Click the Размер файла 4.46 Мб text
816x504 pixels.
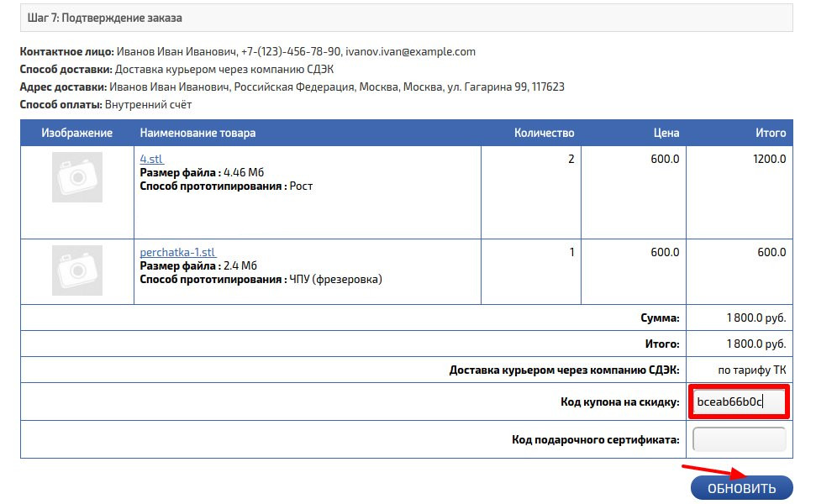pyautogui.click(x=202, y=173)
